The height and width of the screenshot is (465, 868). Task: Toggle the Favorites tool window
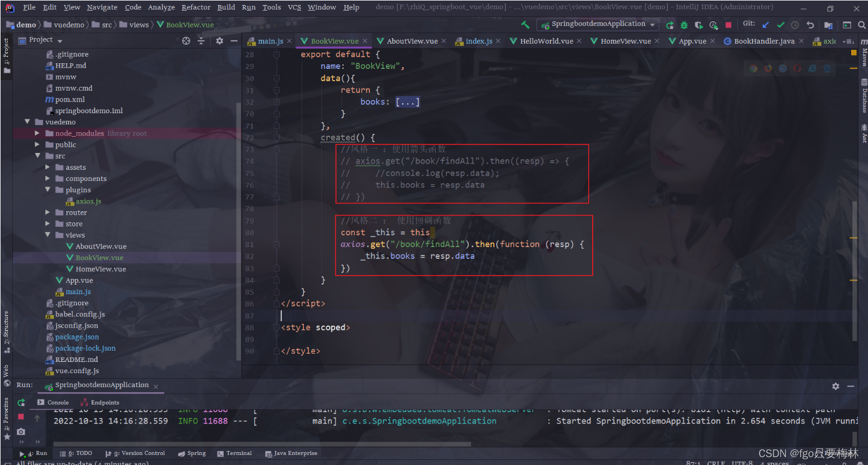[x=6, y=418]
